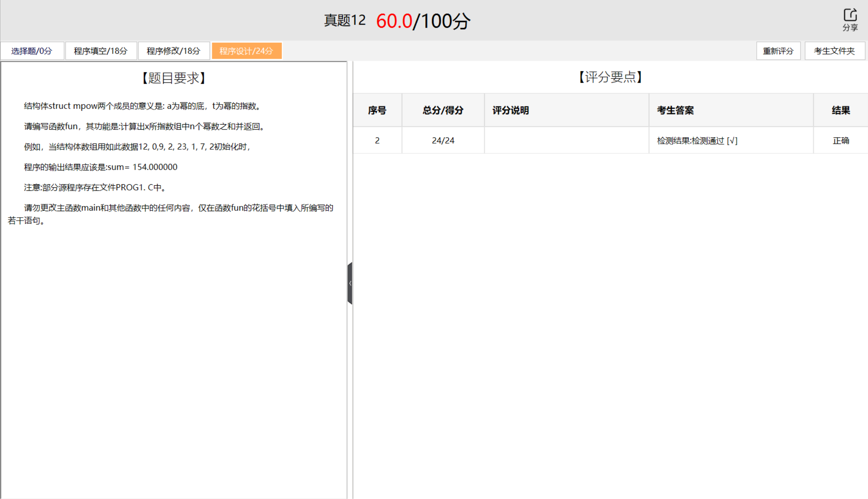Screen dimensions: 868x499
Task: Open the 考生文件夹 folder button
Action: pyautogui.click(x=835, y=50)
